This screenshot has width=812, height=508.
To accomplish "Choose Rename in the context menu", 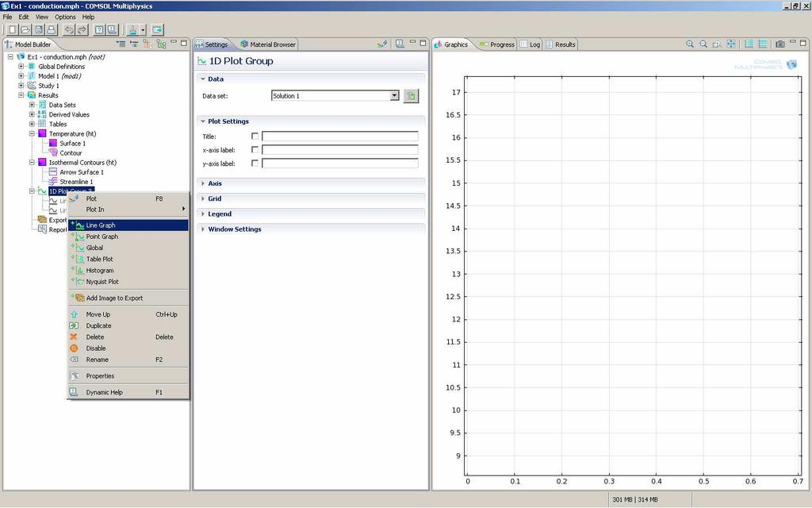I will [128, 360].
